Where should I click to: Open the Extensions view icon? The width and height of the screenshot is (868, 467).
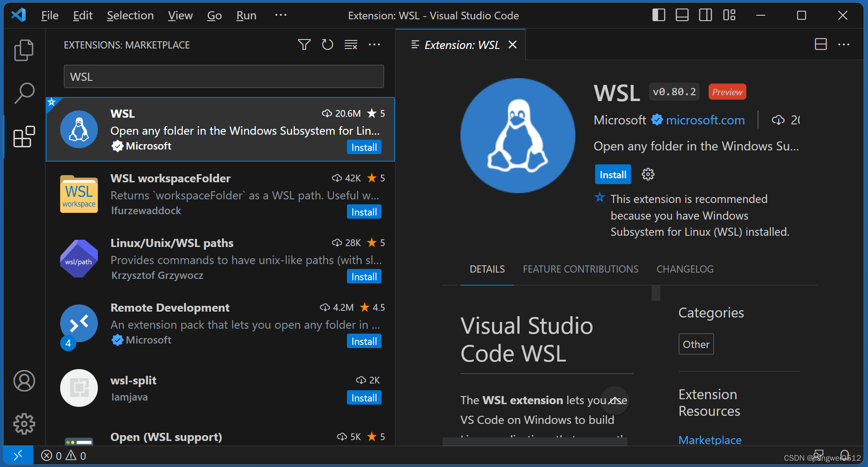pos(24,137)
